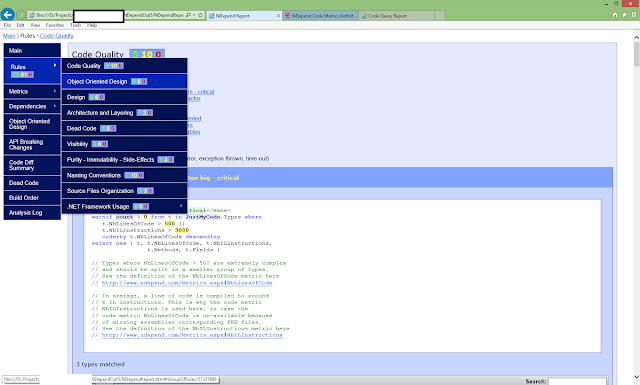Open the Help menu
640x385 pixels.
click(92, 25)
